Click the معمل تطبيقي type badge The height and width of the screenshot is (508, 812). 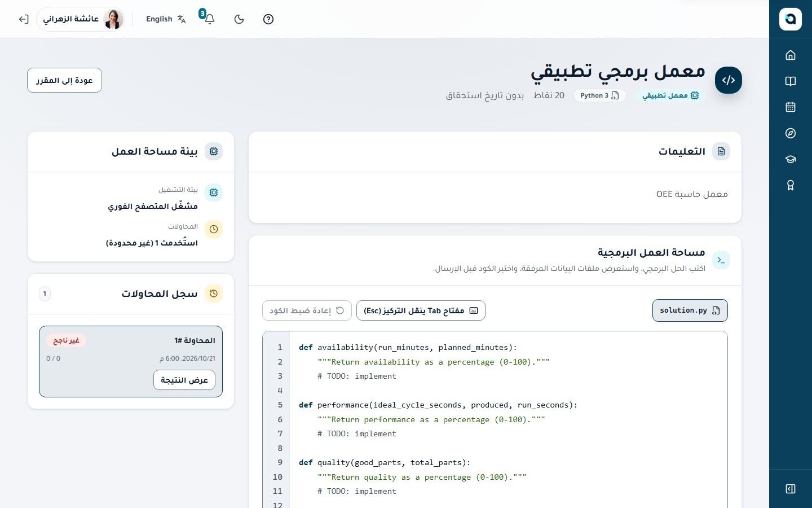(670, 95)
